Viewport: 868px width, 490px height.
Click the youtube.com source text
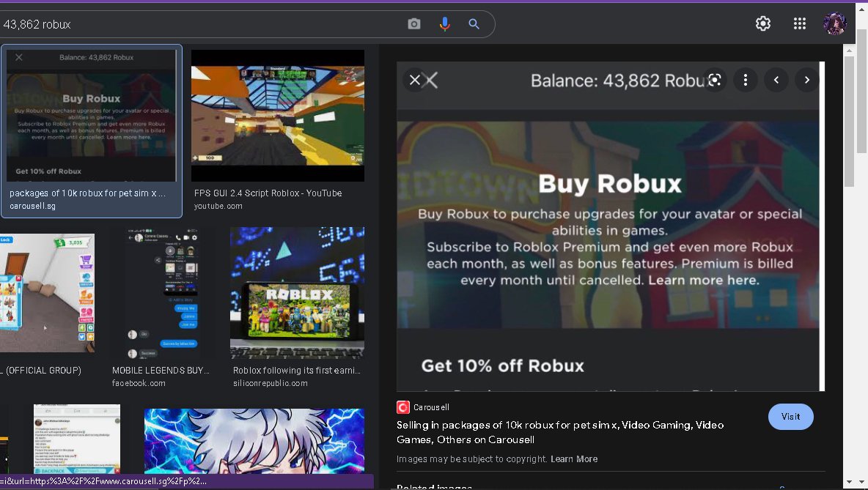pyautogui.click(x=218, y=206)
